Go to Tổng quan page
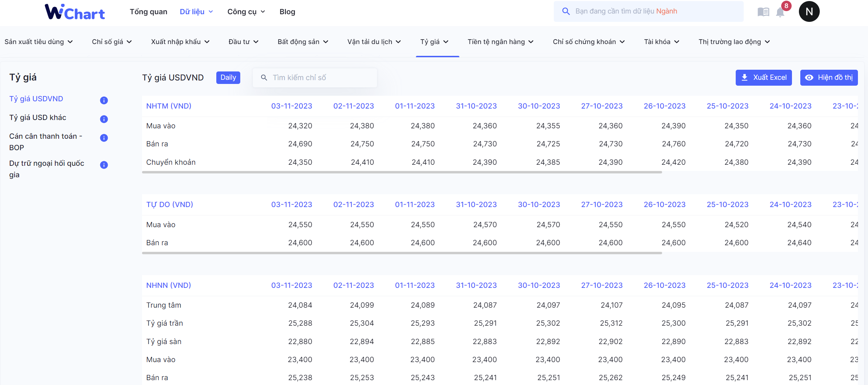868x385 pixels. [148, 12]
